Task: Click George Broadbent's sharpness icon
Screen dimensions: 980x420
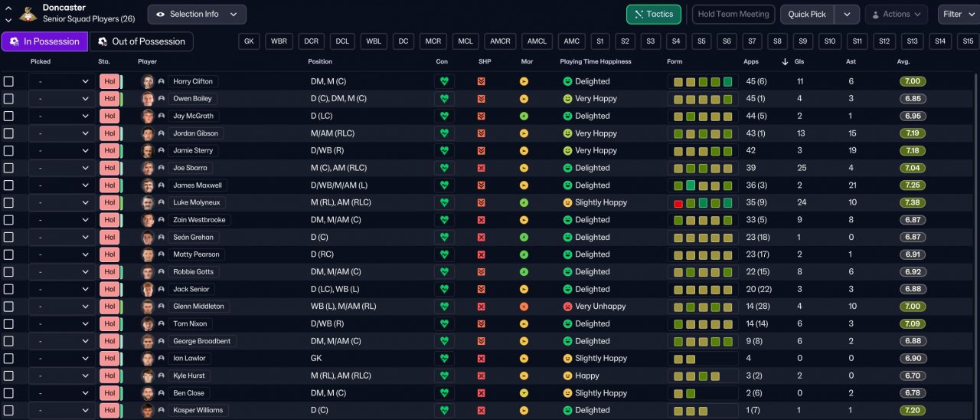Action: 482,341
